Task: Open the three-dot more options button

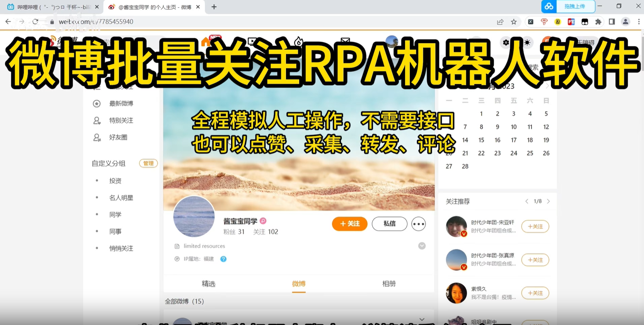Action: pyautogui.click(x=419, y=224)
